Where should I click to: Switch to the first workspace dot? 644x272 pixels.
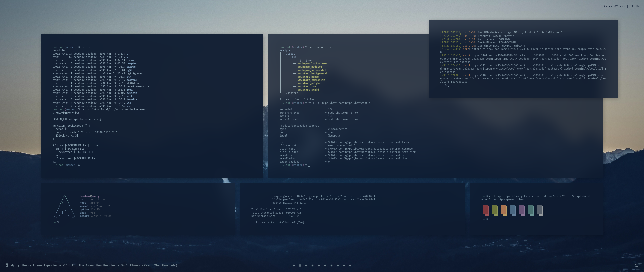point(294,265)
